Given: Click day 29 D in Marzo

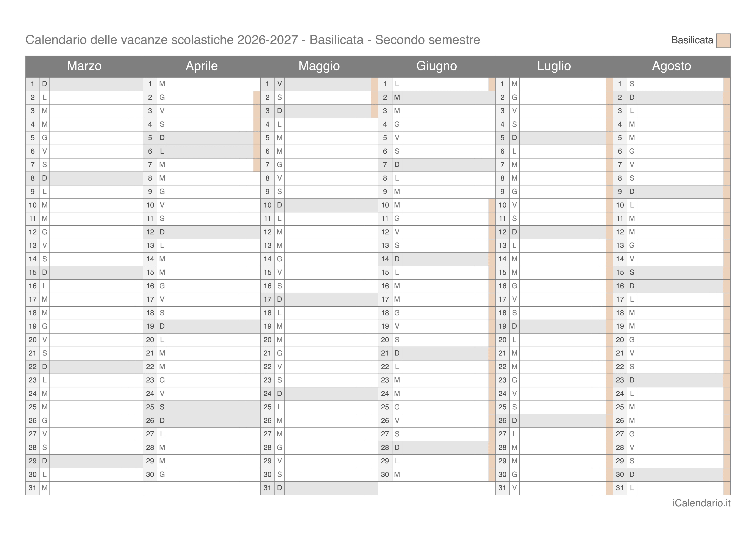Looking at the screenshot, I should (x=84, y=461).
